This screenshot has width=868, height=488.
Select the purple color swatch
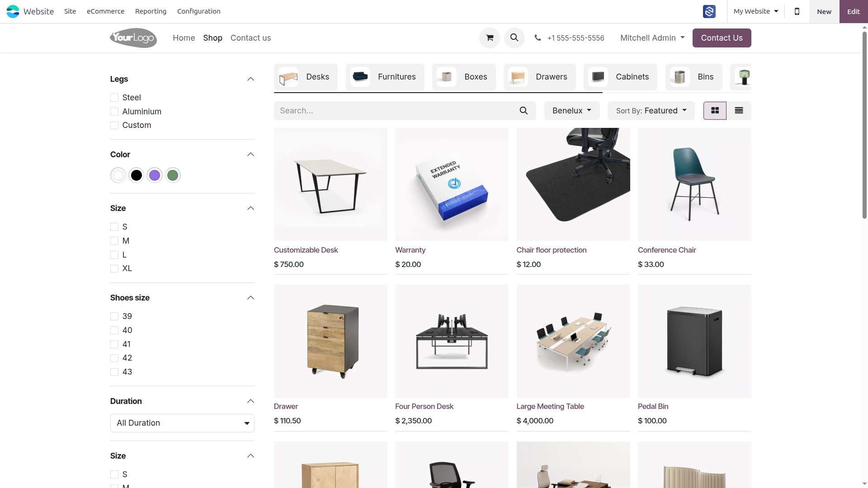(155, 175)
